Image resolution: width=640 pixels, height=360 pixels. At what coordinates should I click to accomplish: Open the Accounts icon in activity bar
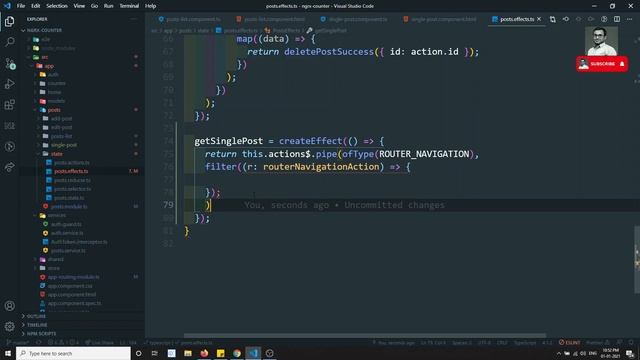(9, 306)
